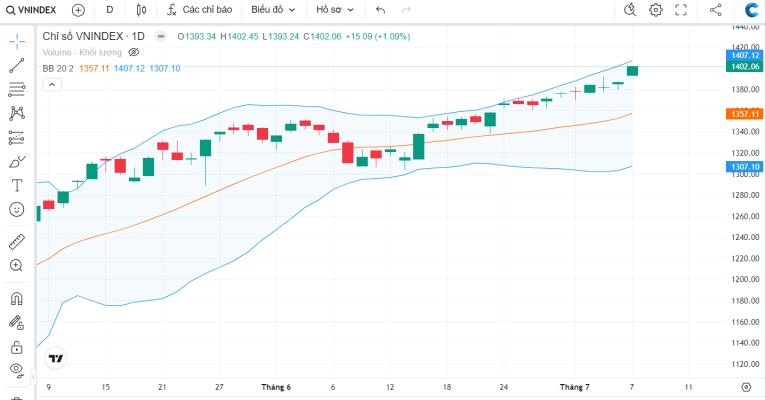The width and height of the screenshot is (766, 400).
Task: Activate the zoom in tool
Action: coord(17,266)
